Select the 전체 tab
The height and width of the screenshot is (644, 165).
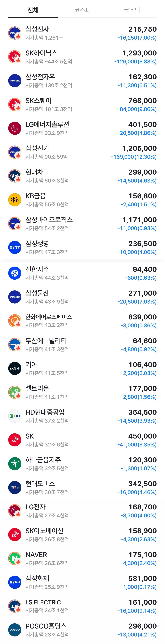coord(33,10)
